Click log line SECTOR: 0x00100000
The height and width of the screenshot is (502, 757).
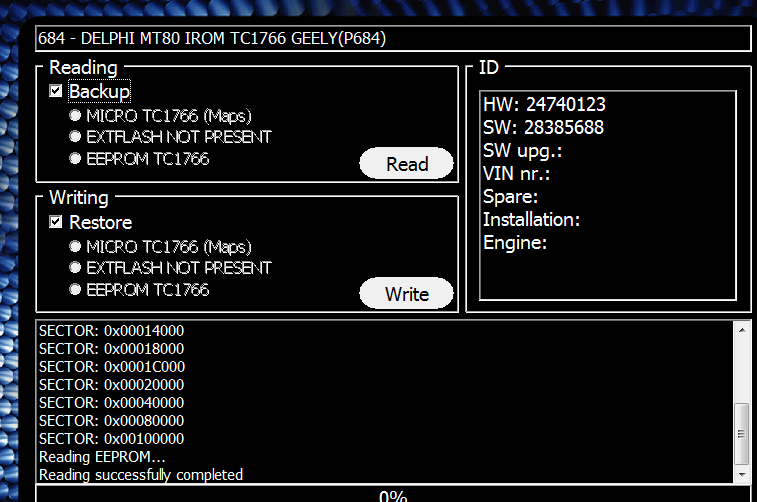click(112, 439)
